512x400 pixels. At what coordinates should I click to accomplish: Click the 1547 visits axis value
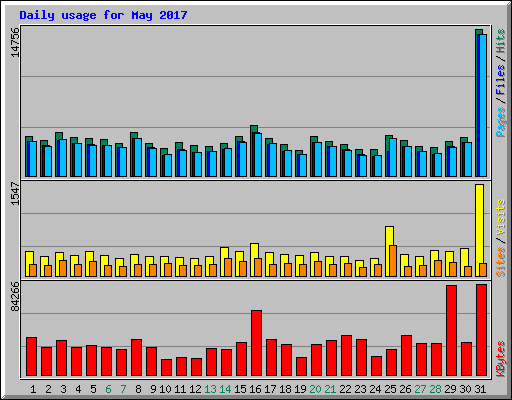(15, 193)
